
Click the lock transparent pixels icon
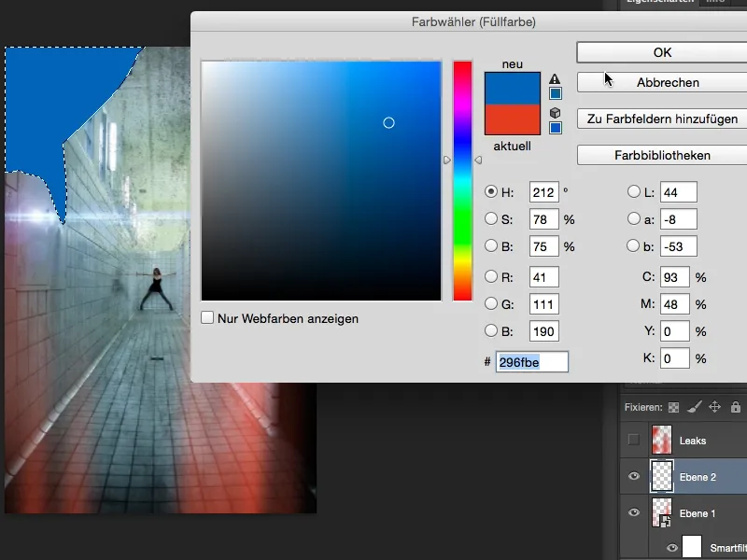(672, 407)
